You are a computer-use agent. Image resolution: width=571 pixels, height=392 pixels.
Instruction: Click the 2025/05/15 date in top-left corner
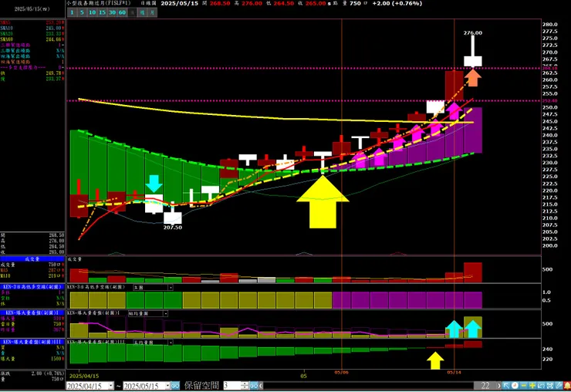coord(32,8)
